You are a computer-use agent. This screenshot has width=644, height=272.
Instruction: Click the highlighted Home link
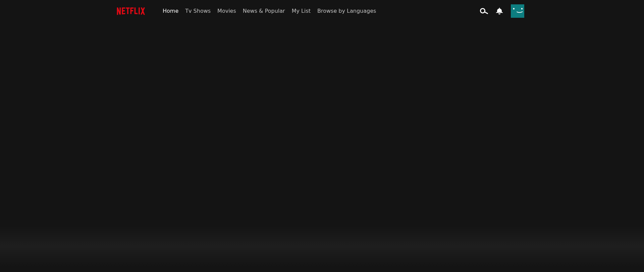[170, 11]
